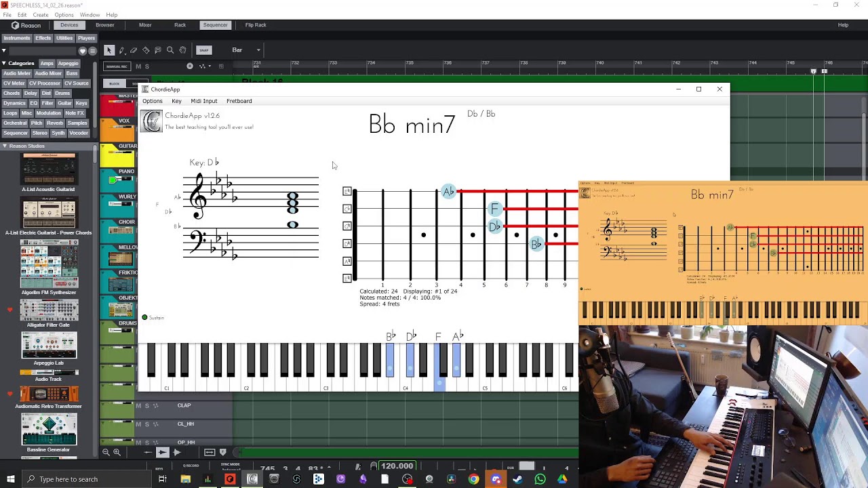Select the Arrow selection tool
868x488 pixels.
click(x=109, y=50)
